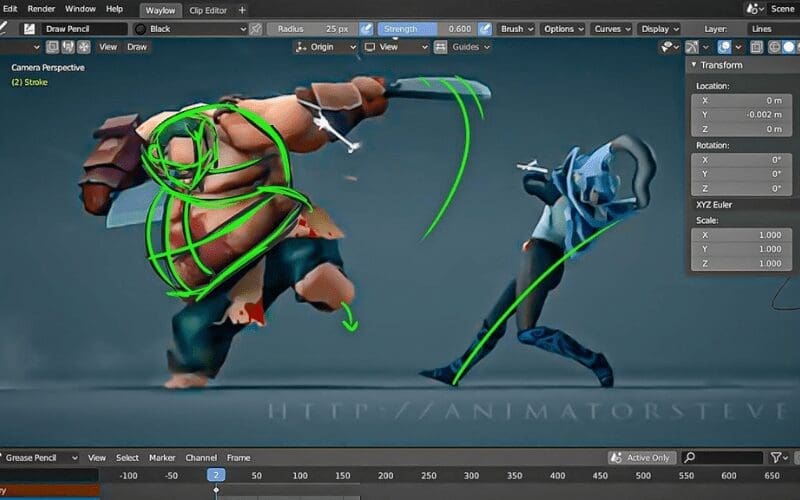Screen dimensions: 800x500
Task: Switch to solid shading mode
Action: [x=789, y=47]
